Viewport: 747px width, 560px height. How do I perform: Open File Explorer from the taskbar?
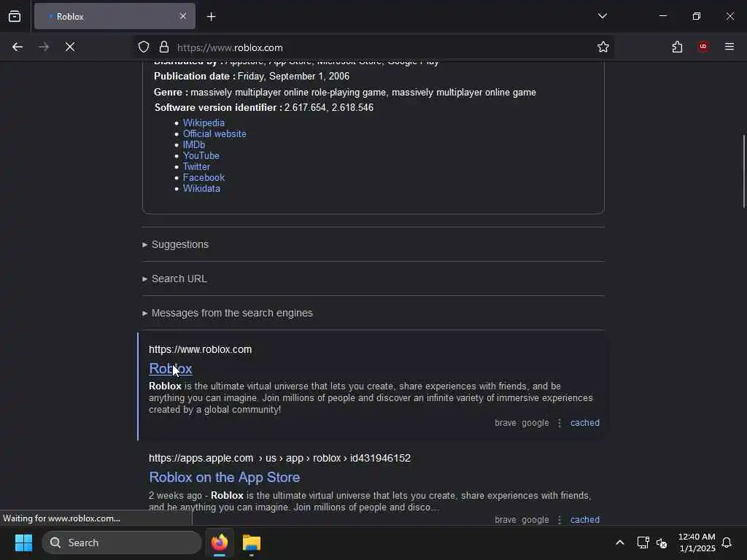(x=252, y=542)
